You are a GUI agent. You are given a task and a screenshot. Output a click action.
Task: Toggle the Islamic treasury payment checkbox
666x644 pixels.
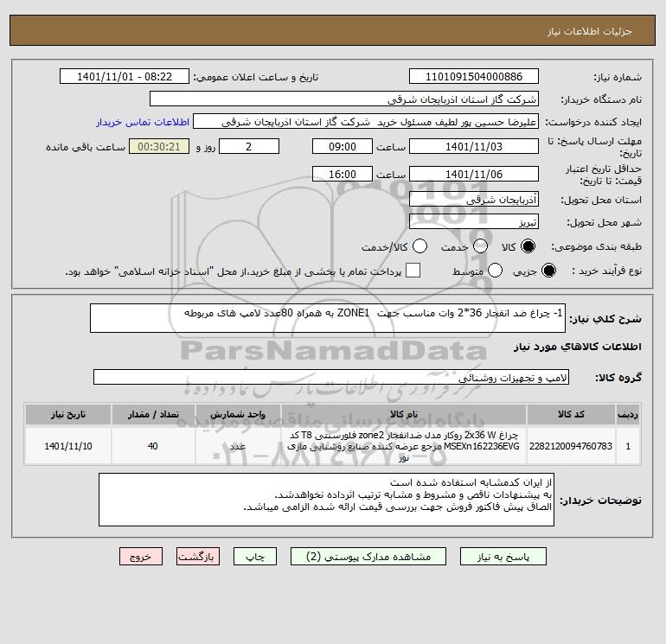point(413,271)
